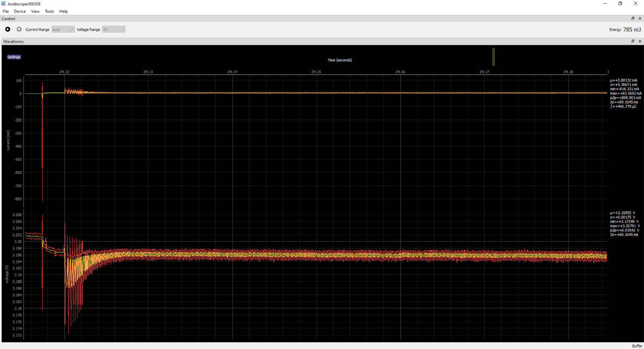Float the Control panel using undock icon

(633, 19)
